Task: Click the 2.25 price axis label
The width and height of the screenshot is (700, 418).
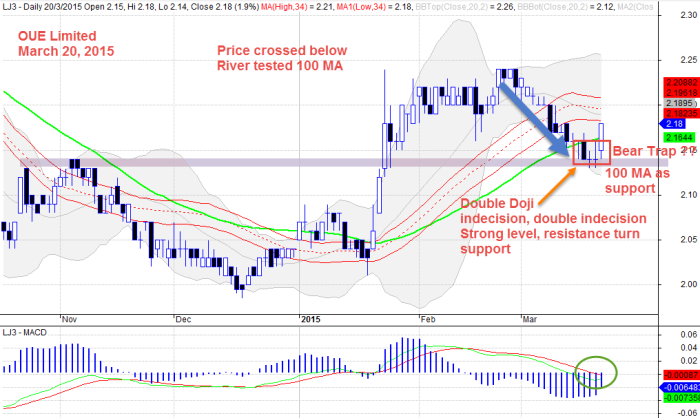Action: [x=688, y=60]
